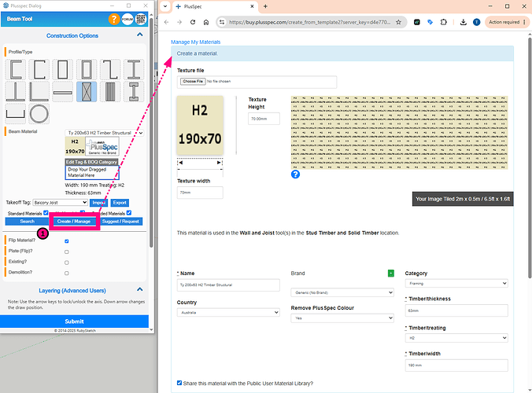
Task: Open the Category dropdown showing Framing
Action: 456,283
